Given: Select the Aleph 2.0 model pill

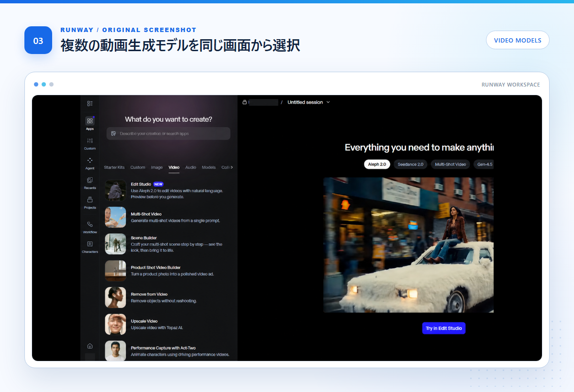Looking at the screenshot, I should point(377,164).
